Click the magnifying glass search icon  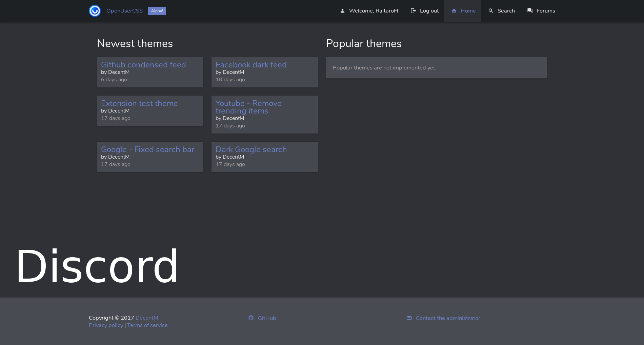click(491, 11)
